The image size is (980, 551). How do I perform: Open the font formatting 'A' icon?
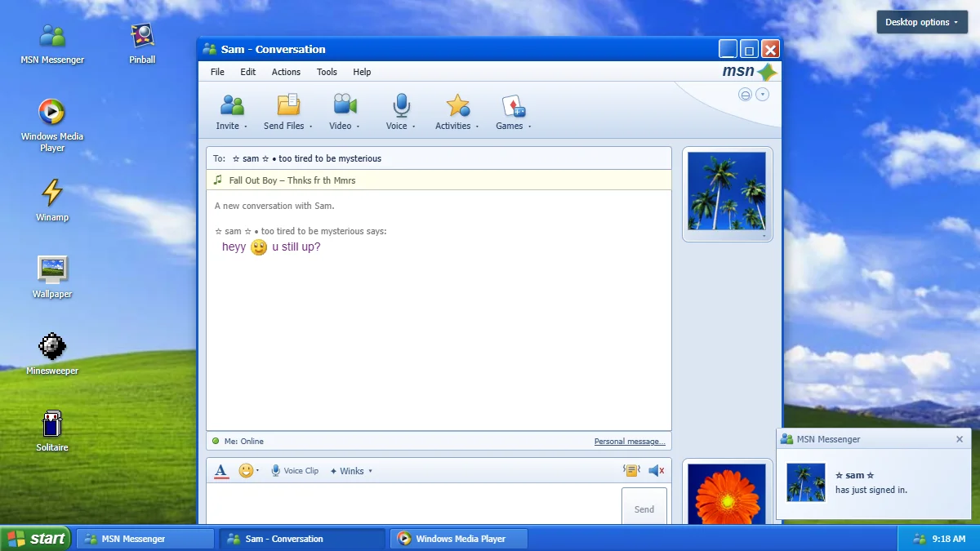[x=221, y=471]
